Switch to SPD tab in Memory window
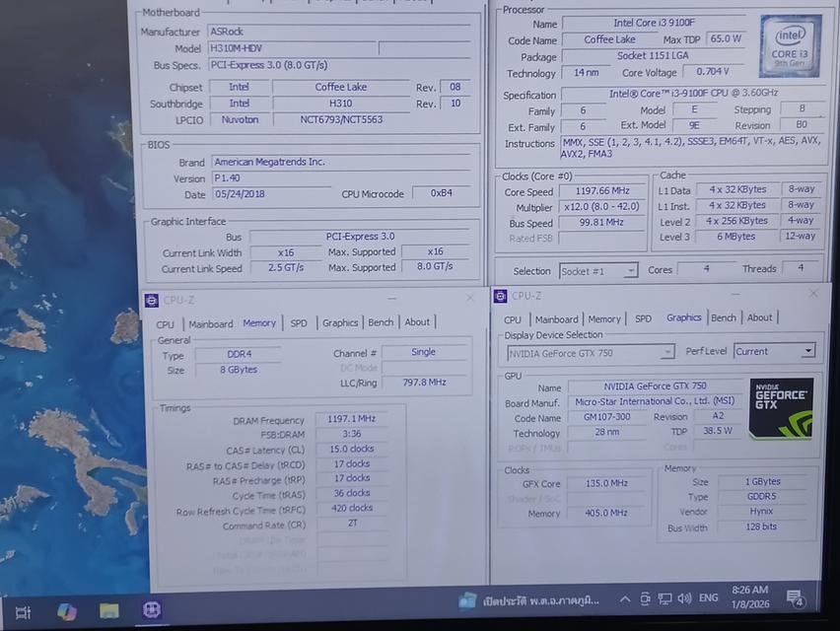This screenshot has width=840, height=631. point(298,323)
